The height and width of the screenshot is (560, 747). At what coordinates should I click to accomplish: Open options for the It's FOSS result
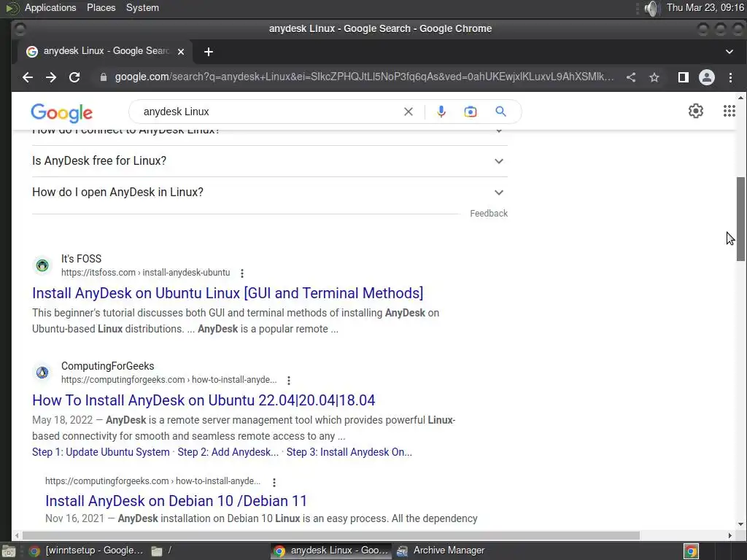tap(242, 273)
